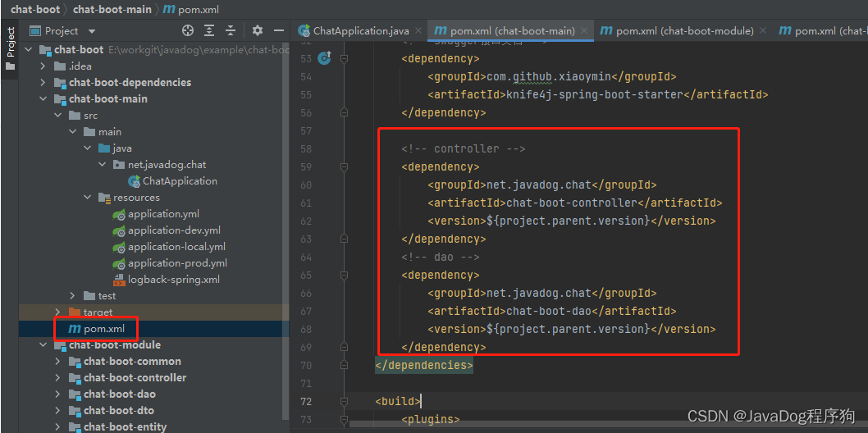Open the Project view dropdown
Image resolution: width=868 pixels, height=433 pixels.
[x=91, y=31]
